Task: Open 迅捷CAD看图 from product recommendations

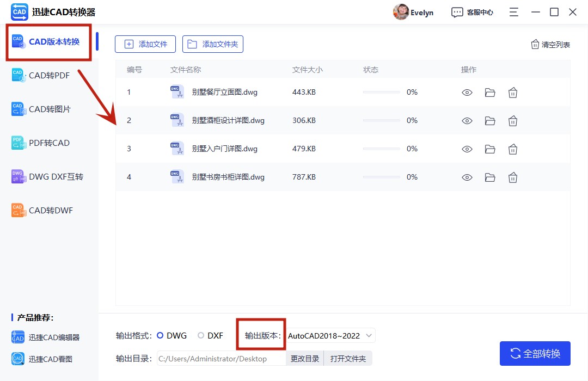Action: coord(47,359)
